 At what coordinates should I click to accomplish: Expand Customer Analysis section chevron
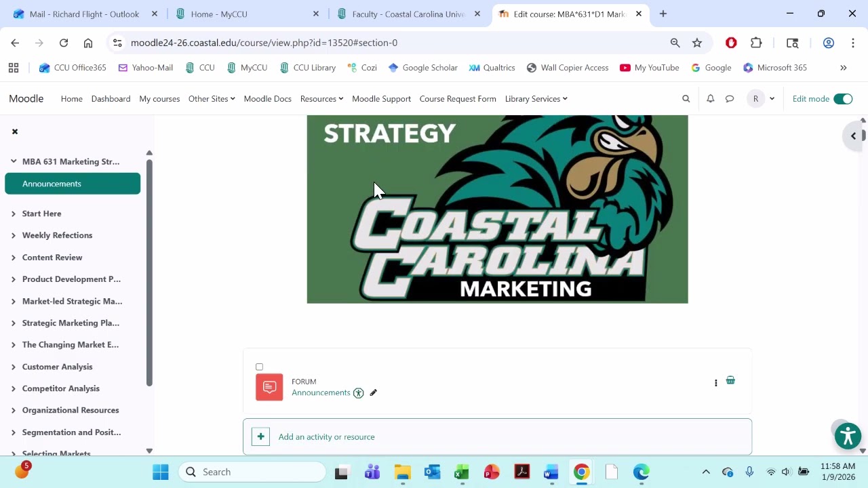pos(14,367)
